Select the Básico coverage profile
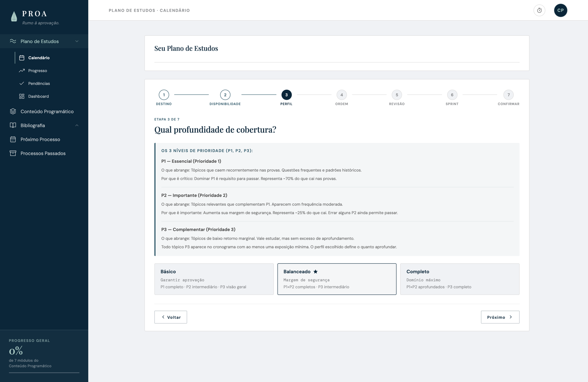The image size is (588, 382). click(214, 279)
